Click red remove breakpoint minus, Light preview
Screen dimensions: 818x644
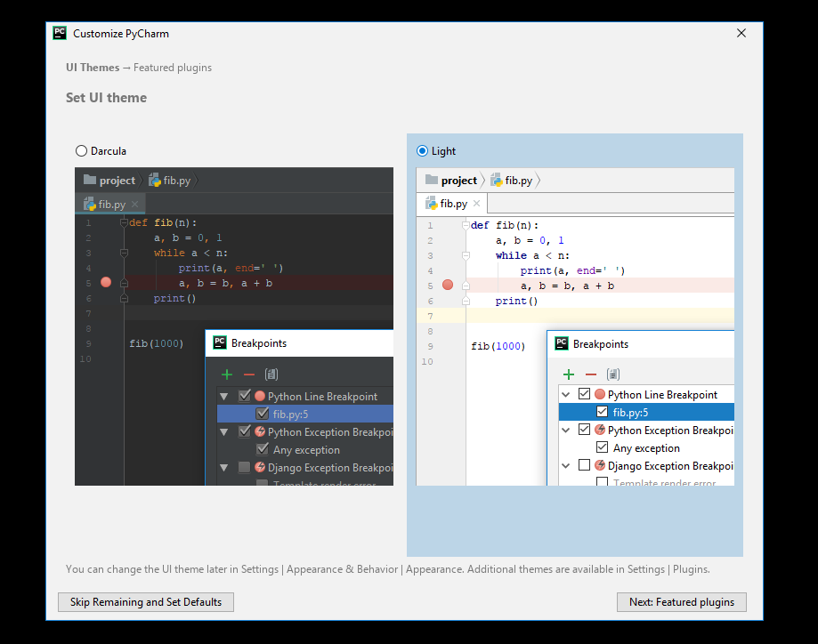click(x=590, y=374)
